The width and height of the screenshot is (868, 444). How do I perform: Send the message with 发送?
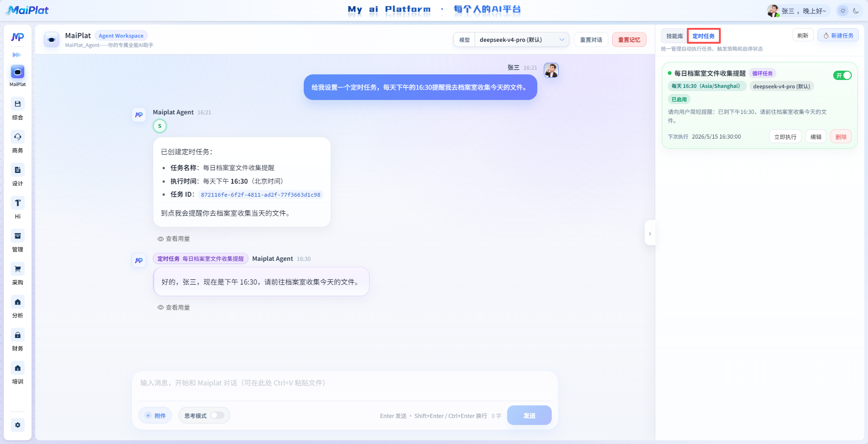click(x=529, y=415)
